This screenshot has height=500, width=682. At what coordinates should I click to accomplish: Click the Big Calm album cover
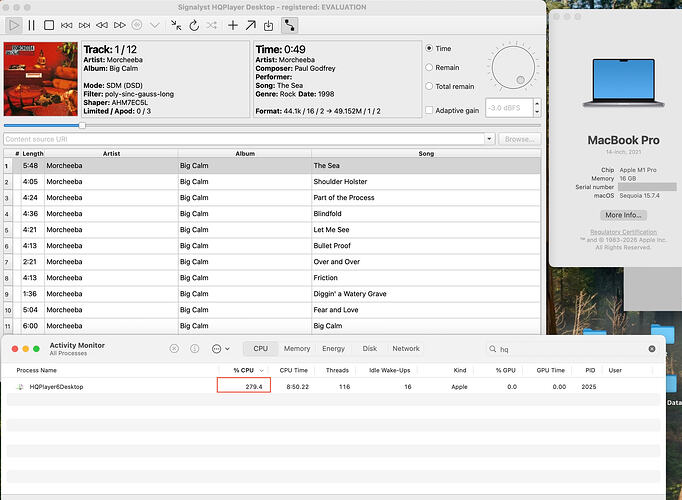point(40,79)
